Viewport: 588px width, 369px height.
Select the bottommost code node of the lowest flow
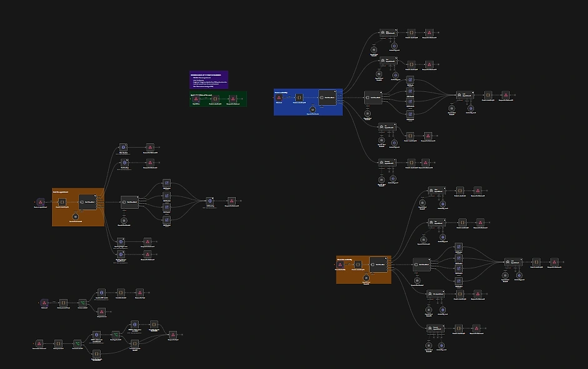click(96, 353)
